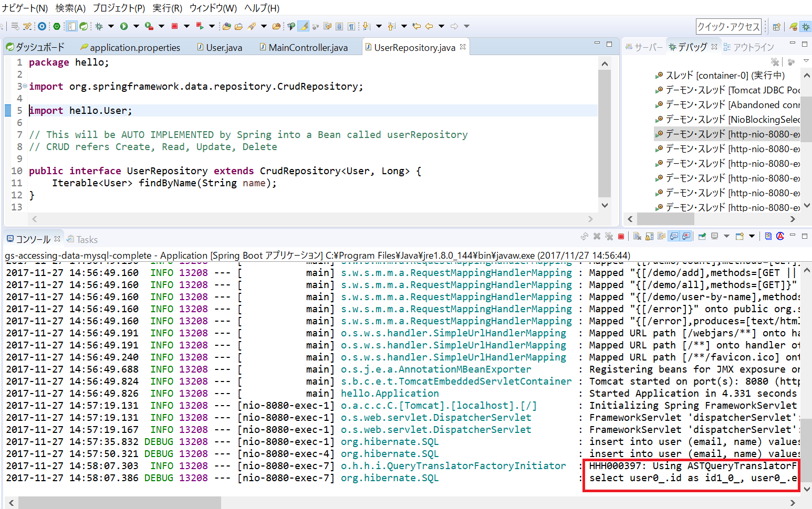Expand the Debug view menu triangle

click(806, 61)
